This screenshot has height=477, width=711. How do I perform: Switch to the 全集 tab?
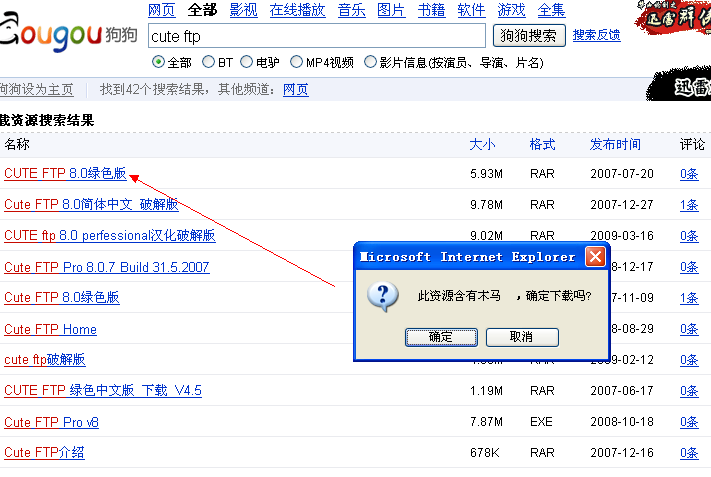coord(551,10)
